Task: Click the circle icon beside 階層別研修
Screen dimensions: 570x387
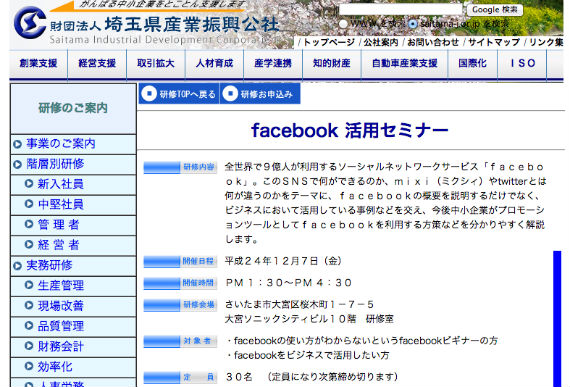Action: pos(17,165)
